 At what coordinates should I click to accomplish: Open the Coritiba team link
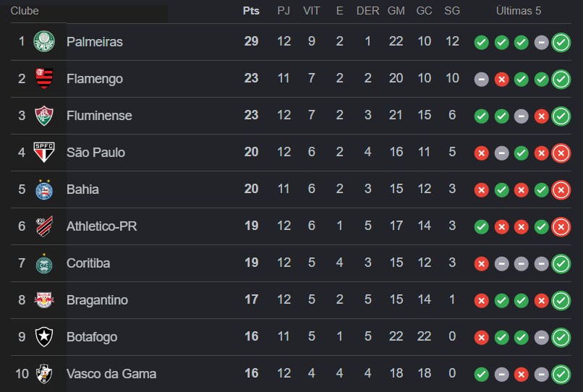88,263
